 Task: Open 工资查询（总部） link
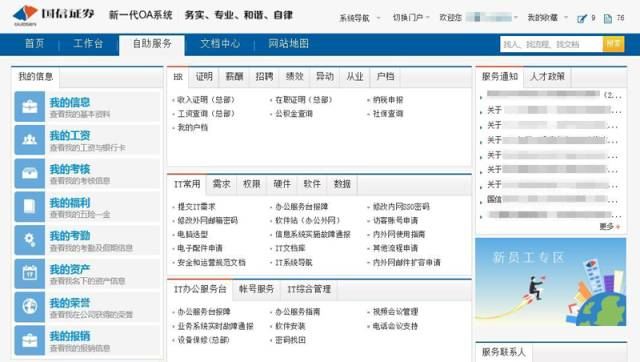point(206,114)
